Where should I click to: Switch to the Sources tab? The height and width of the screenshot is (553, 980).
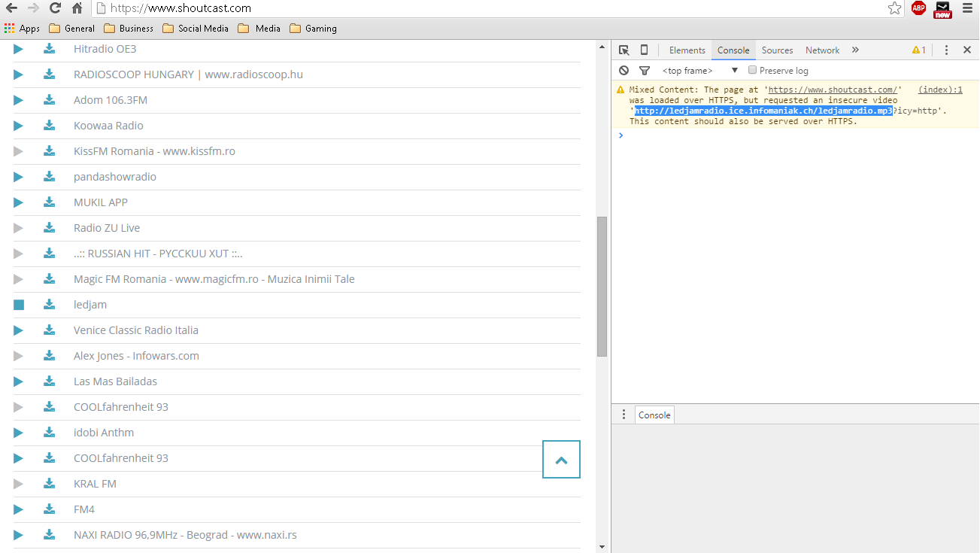coord(777,50)
